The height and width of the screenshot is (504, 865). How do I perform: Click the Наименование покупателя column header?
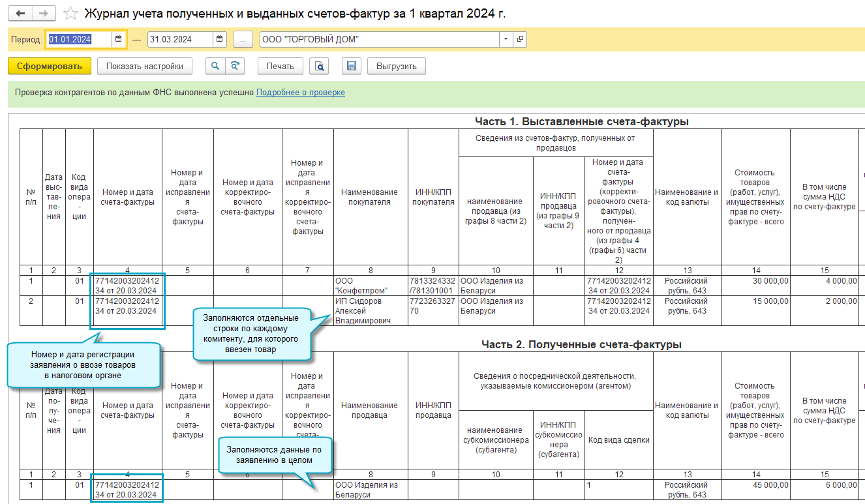pyautogui.click(x=371, y=197)
